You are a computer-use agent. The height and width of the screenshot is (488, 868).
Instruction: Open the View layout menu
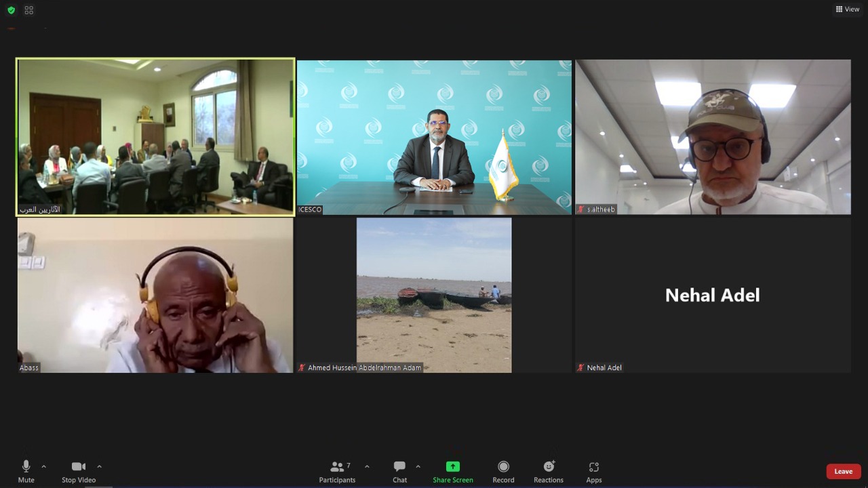point(848,9)
